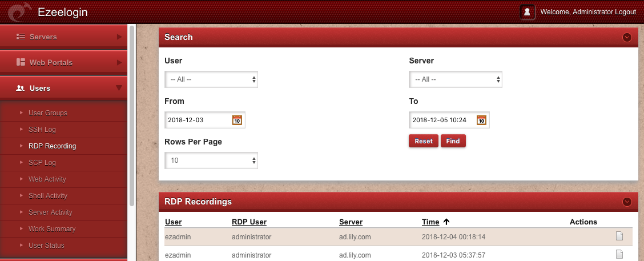The image size is (644, 261).
Task: Open SSH Log from sidebar
Action: tap(42, 130)
